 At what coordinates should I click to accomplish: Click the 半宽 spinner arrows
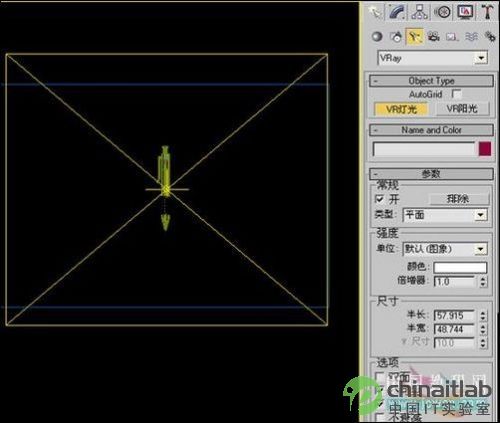(x=483, y=329)
